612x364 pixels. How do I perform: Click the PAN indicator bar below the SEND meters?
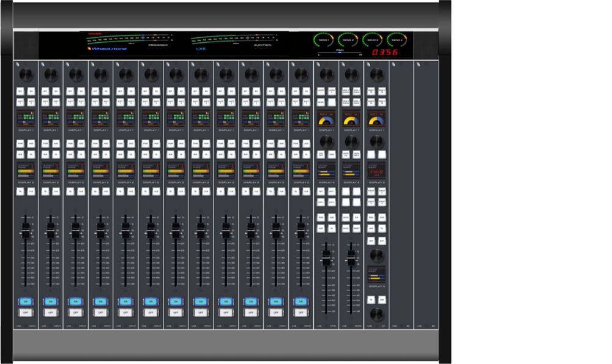pos(340,53)
